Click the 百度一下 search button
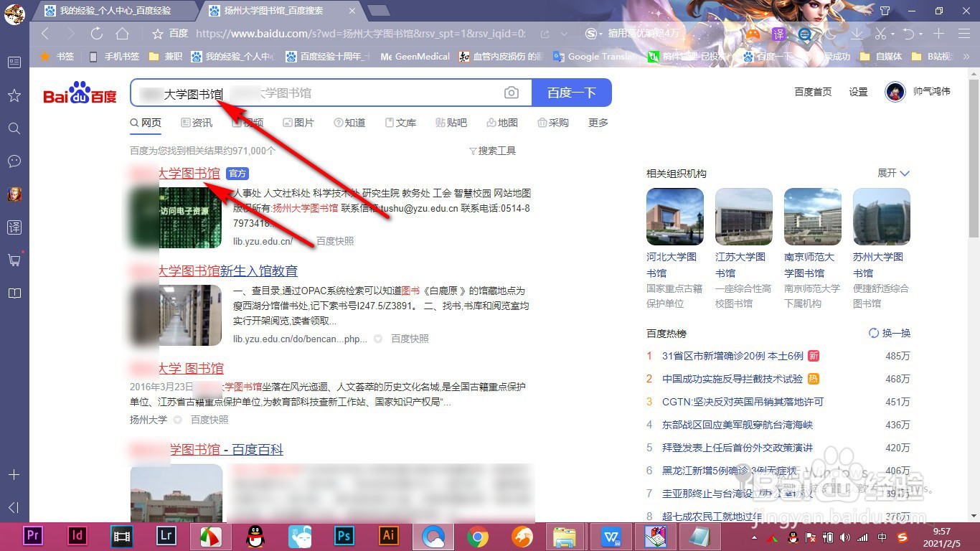Screen dimensions: 980x551 click(x=572, y=93)
